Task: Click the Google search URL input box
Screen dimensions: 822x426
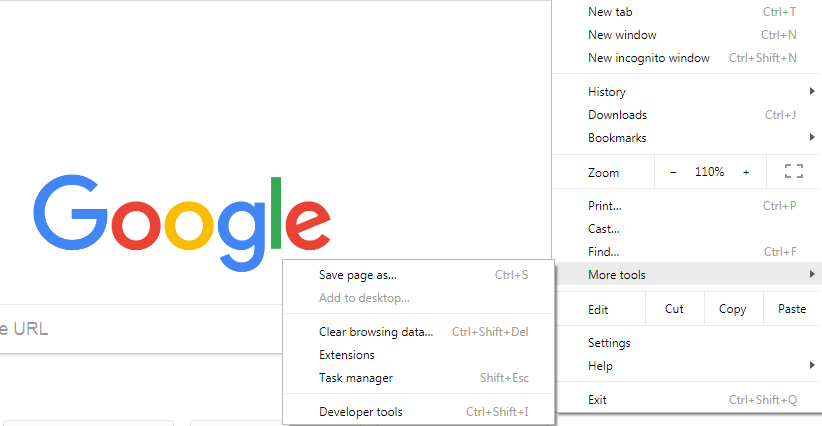Action: 142,329
